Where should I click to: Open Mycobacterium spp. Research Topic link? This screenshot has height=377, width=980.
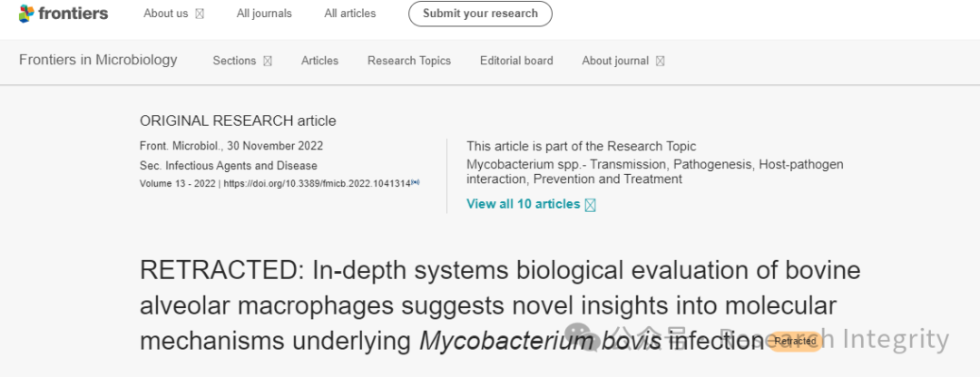(654, 171)
